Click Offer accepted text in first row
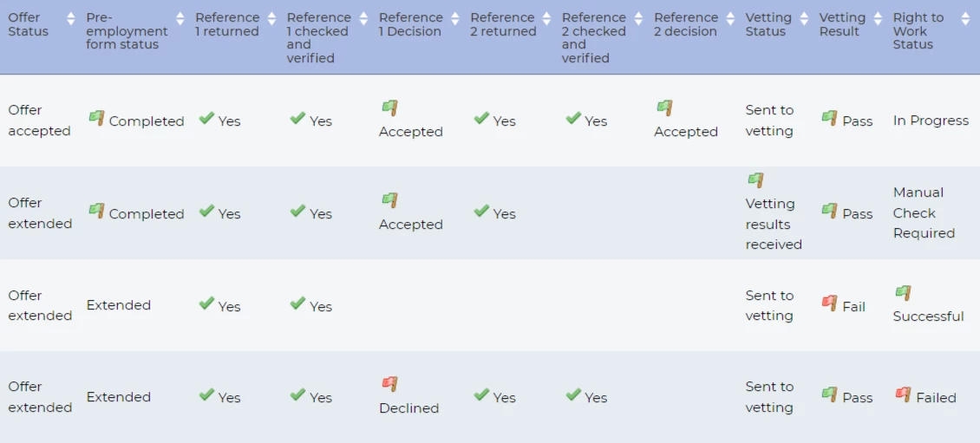Viewport: 980px width, 443px height. 39,121
